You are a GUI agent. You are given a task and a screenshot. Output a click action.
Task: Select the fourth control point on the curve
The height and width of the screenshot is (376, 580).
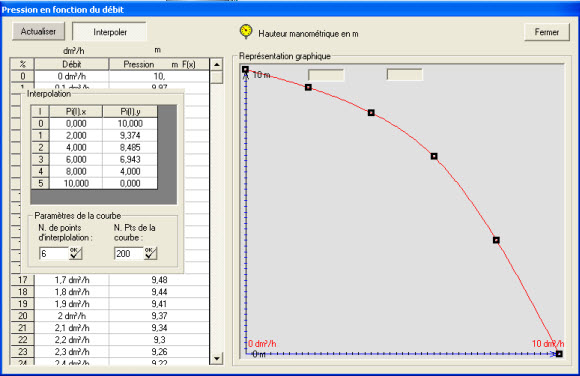point(434,156)
